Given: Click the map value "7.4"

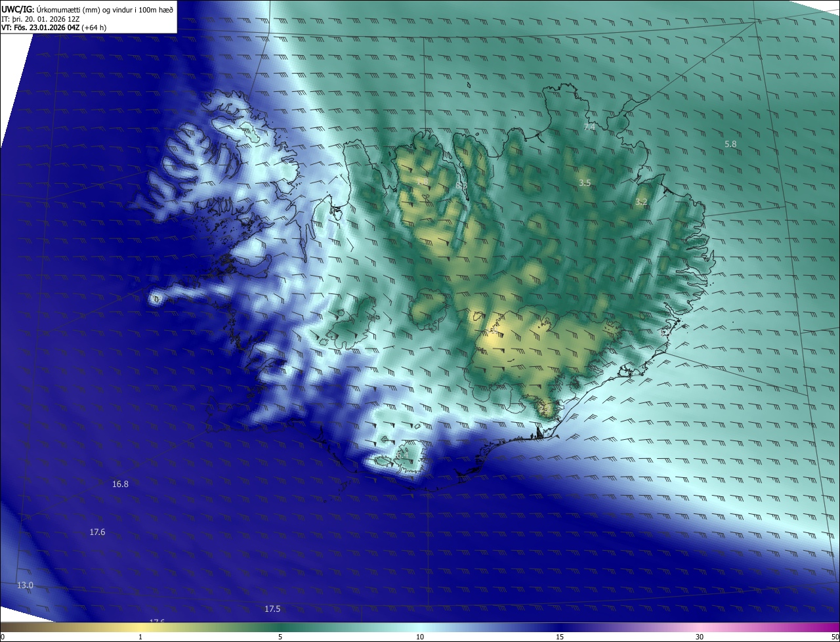Looking at the screenshot, I should pos(589,127).
